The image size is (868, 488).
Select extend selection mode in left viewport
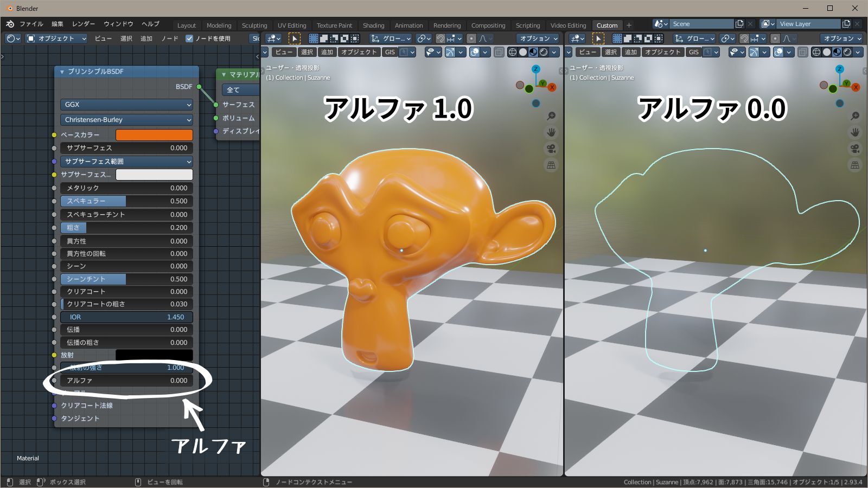tap(324, 38)
